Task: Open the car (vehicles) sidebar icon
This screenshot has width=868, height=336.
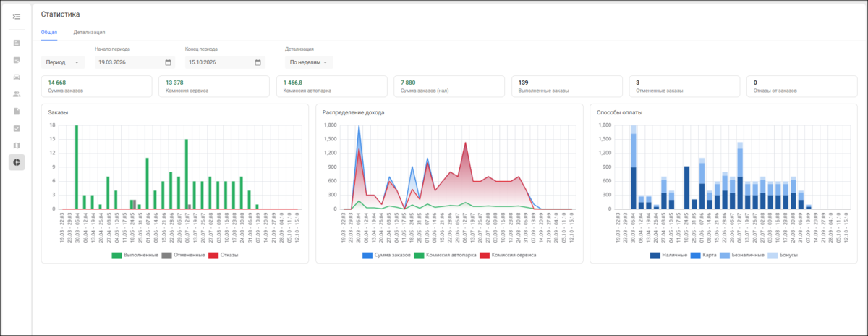Action: [17, 77]
